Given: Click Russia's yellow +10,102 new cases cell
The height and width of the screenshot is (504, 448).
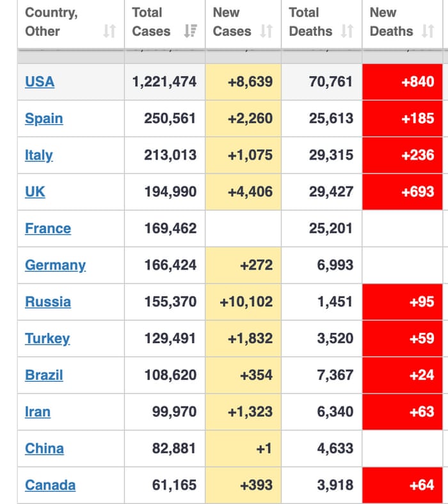Looking at the screenshot, I should tap(243, 302).
